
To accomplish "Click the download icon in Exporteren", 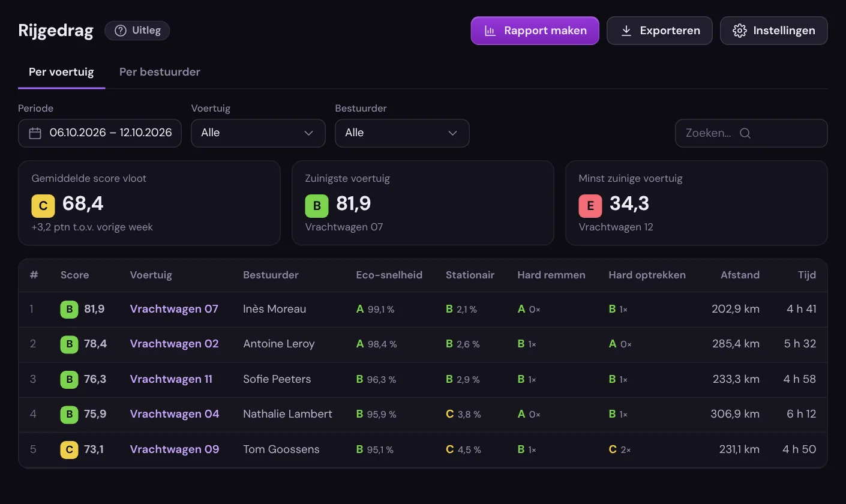I will click(x=626, y=31).
